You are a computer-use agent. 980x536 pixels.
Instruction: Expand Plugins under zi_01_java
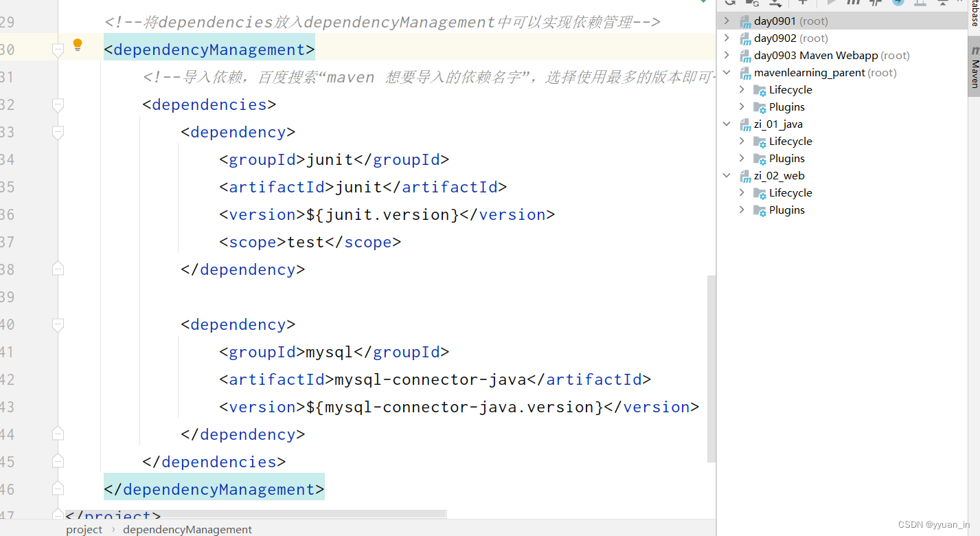[x=742, y=159]
